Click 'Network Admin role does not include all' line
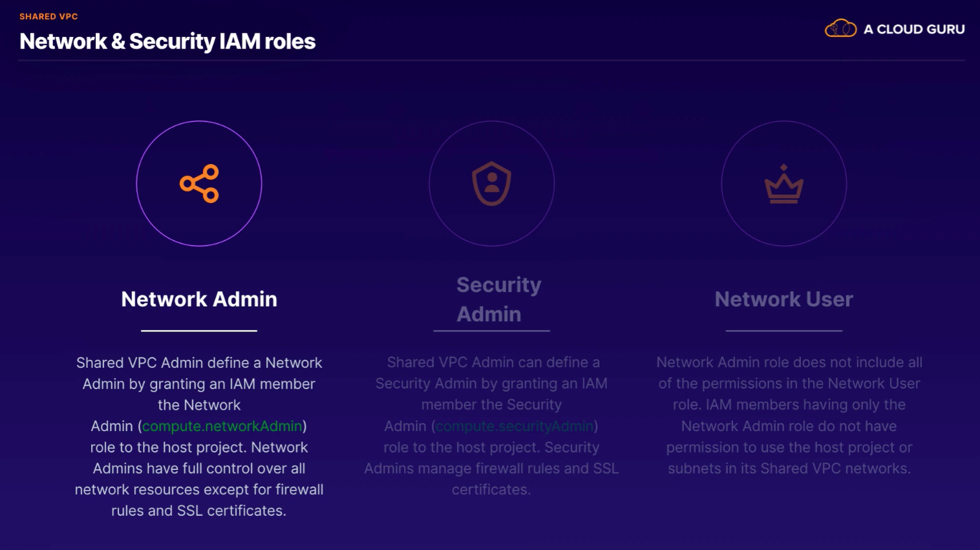This screenshot has height=550, width=980. (x=789, y=363)
